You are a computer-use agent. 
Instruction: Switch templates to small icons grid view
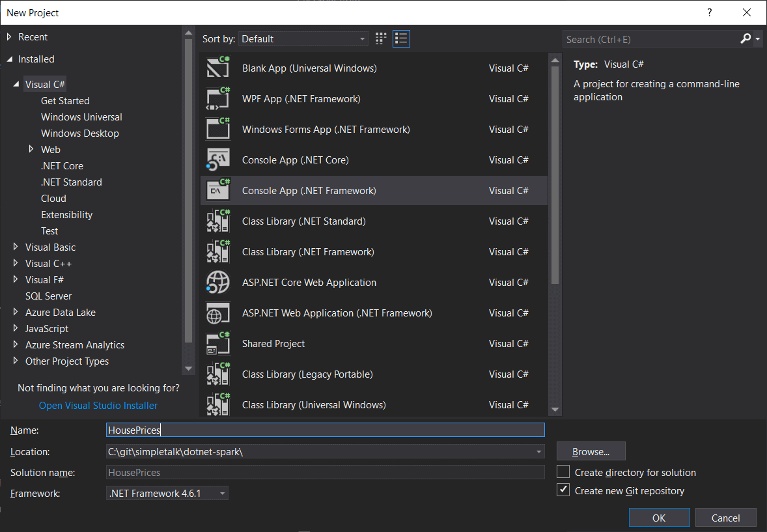coord(381,38)
